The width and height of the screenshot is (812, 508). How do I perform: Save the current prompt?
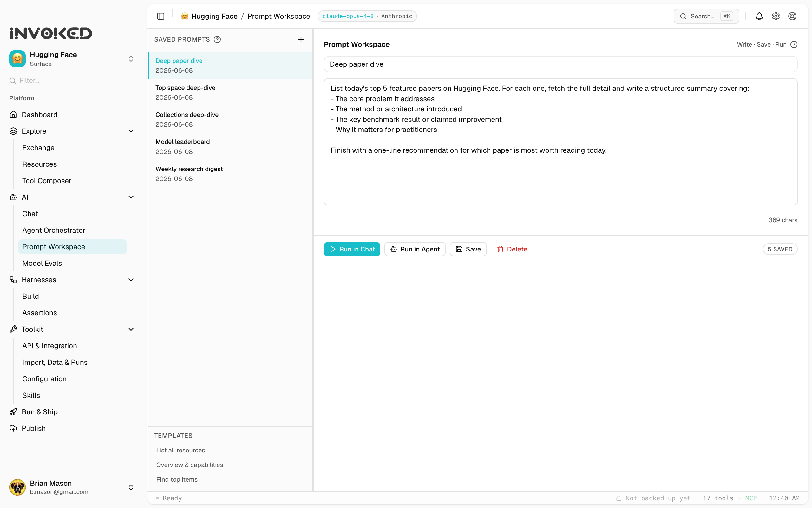pos(468,249)
